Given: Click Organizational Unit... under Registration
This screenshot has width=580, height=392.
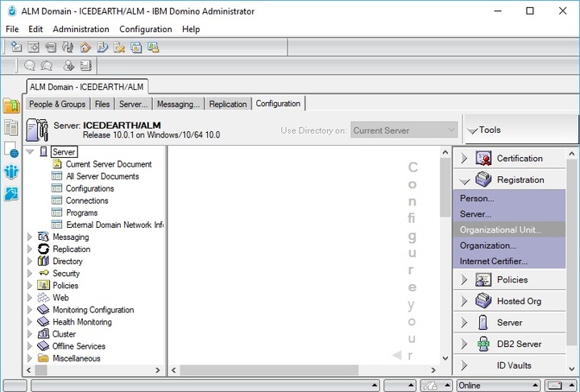Looking at the screenshot, I should click(509, 229).
